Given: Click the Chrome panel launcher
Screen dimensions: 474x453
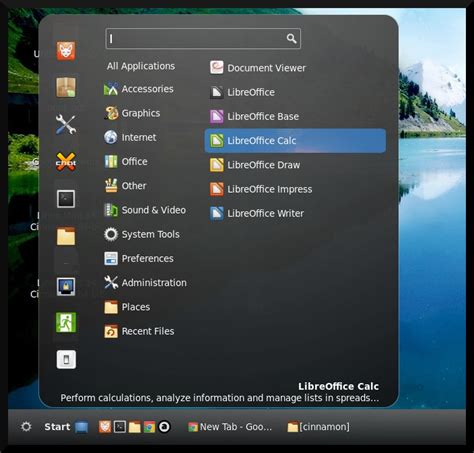Looking at the screenshot, I should 149,427.
